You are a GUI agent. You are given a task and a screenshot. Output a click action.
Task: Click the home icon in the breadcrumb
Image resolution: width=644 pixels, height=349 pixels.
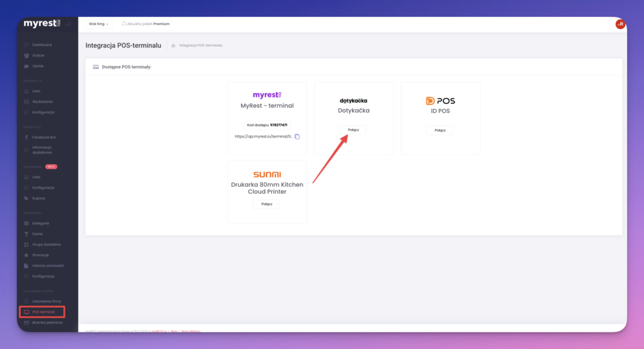(174, 45)
